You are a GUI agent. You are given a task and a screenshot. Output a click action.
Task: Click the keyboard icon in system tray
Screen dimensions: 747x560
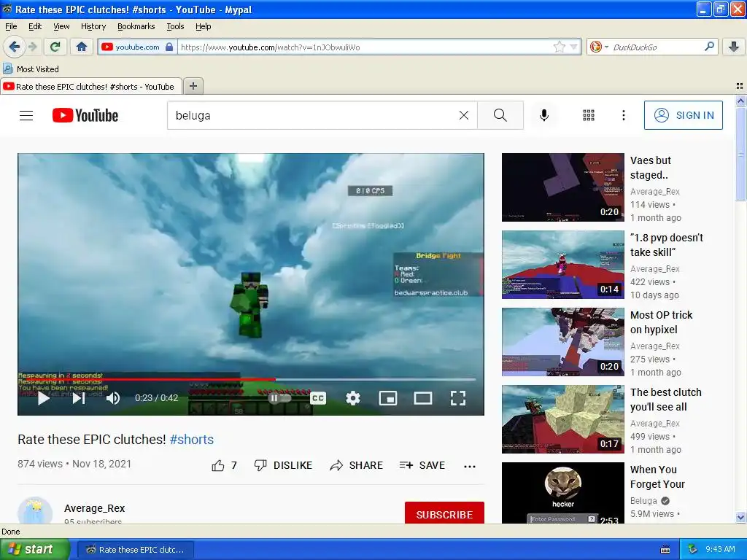[x=665, y=550]
